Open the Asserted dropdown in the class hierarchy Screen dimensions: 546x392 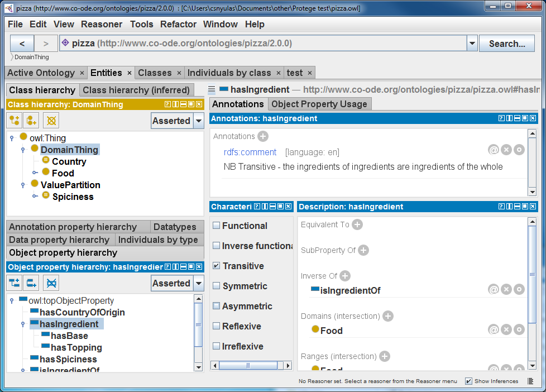198,120
